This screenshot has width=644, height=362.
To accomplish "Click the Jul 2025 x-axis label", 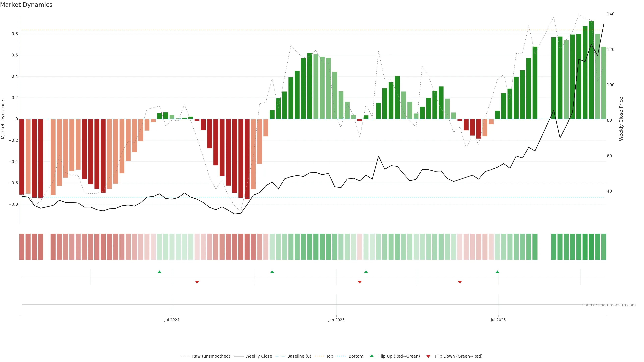I will click(x=498, y=320).
